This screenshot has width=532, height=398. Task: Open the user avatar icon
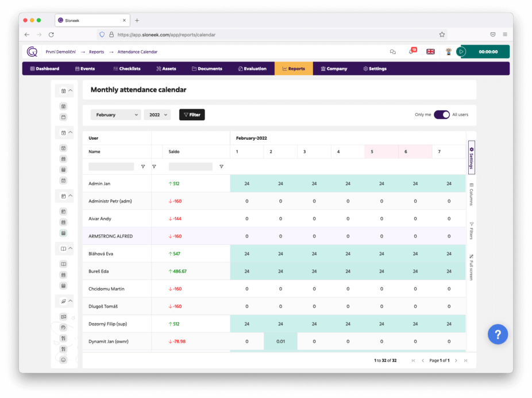[448, 52]
